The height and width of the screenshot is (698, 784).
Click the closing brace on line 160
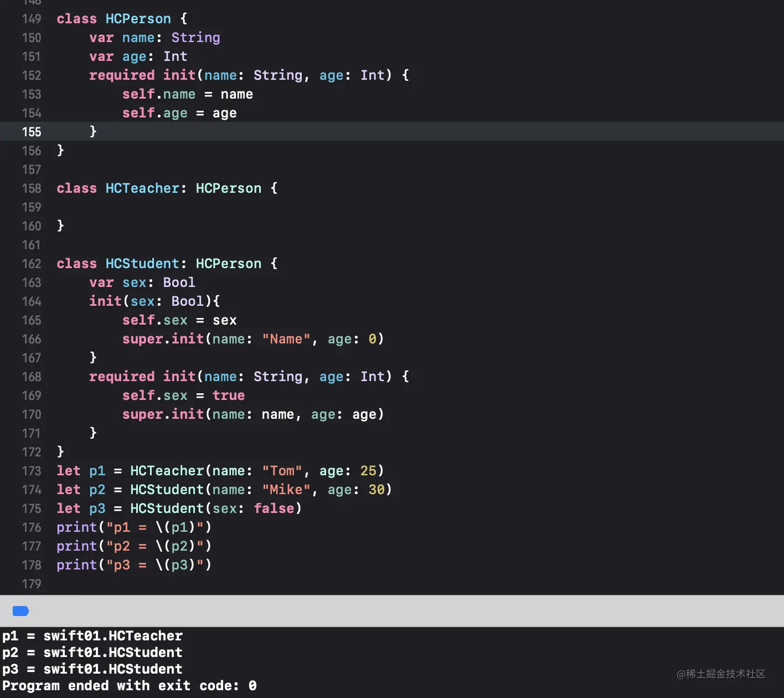click(x=60, y=226)
